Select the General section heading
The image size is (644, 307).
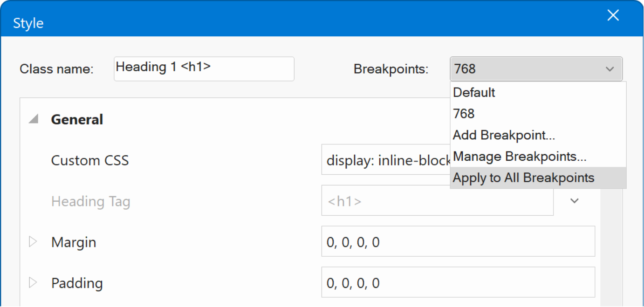click(x=77, y=120)
